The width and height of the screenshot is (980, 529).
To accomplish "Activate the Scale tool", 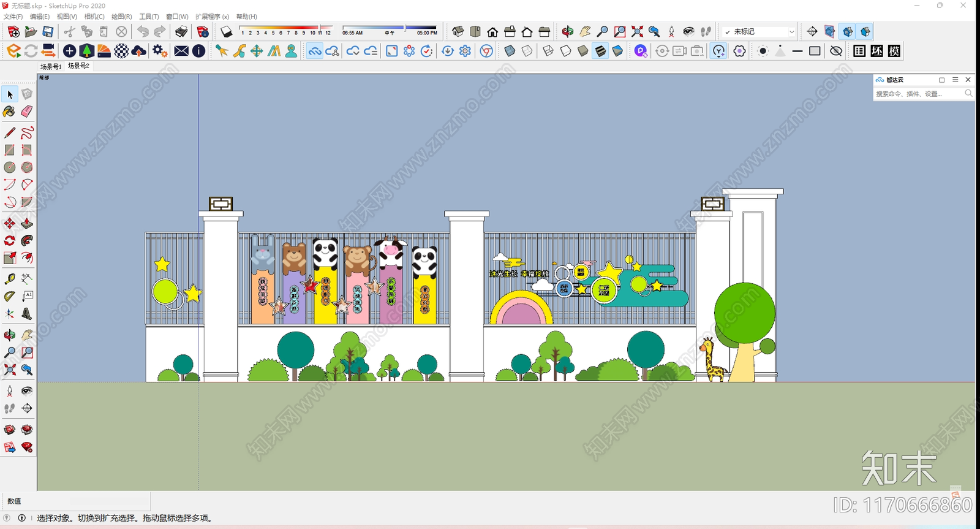I will click(10, 258).
